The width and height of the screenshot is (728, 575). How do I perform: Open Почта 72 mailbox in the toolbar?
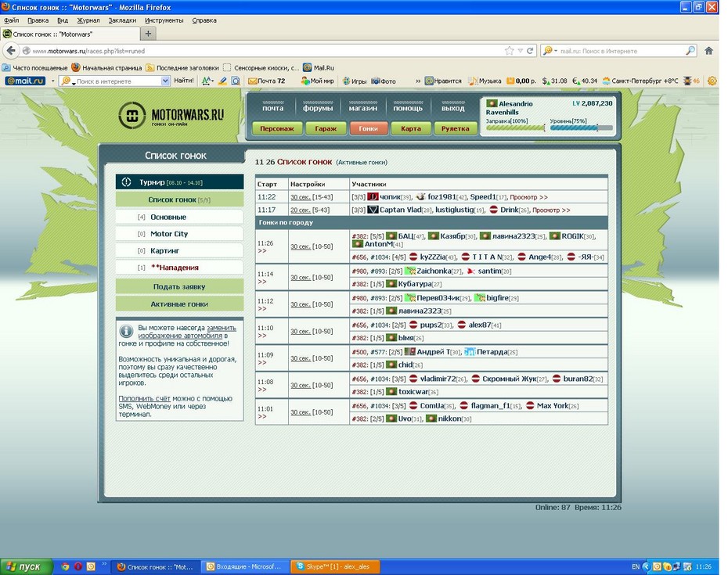267,81
